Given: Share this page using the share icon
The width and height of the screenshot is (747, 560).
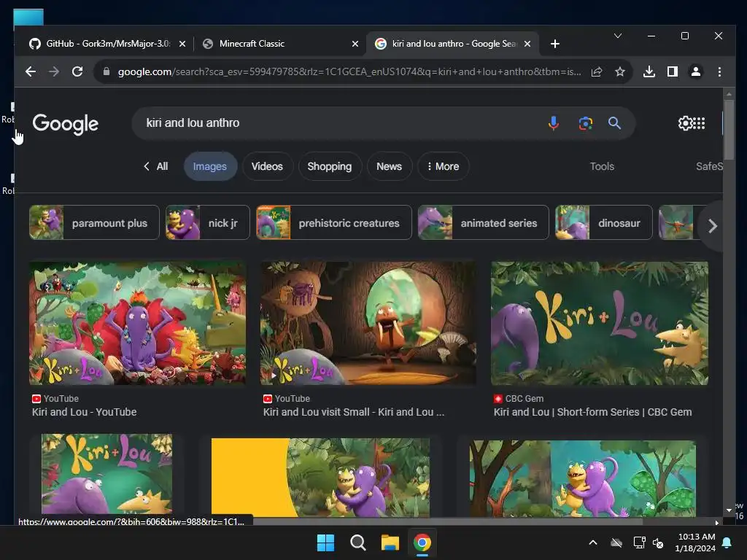Looking at the screenshot, I should (597, 72).
